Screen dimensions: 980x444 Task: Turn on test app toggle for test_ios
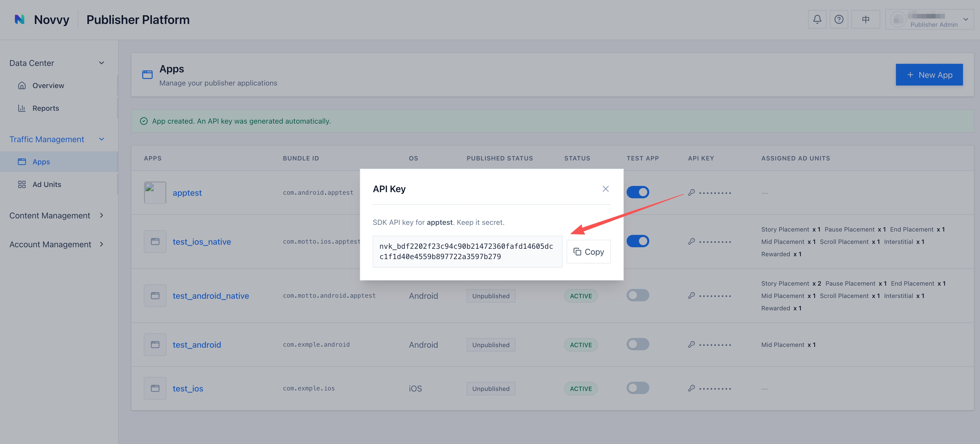click(638, 388)
